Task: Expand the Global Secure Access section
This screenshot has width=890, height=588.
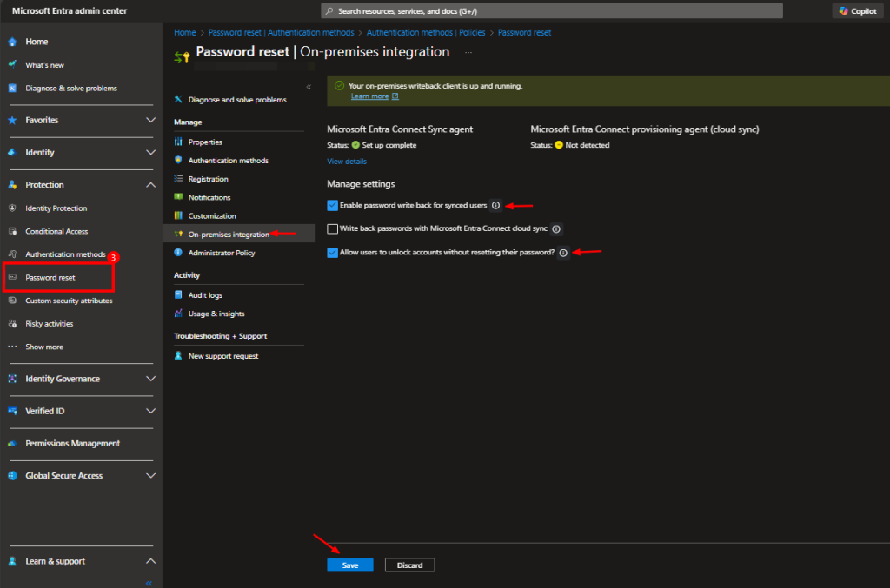Action: (x=150, y=476)
